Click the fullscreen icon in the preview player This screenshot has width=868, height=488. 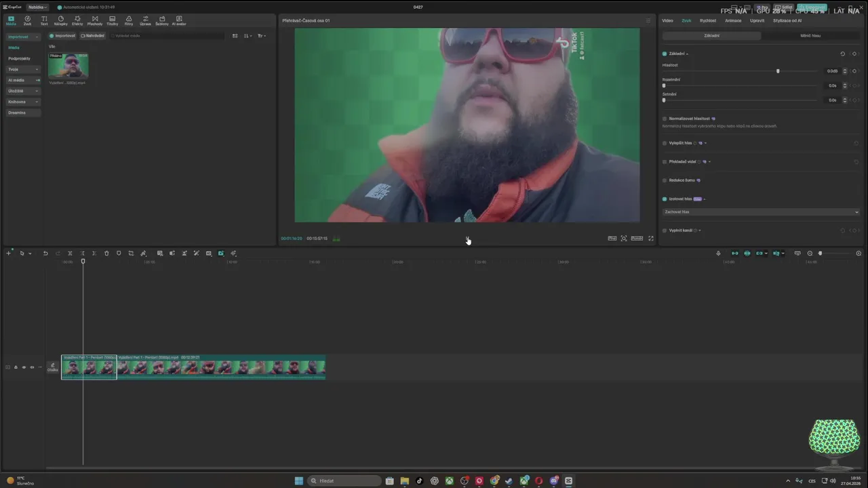tap(651, 239)
